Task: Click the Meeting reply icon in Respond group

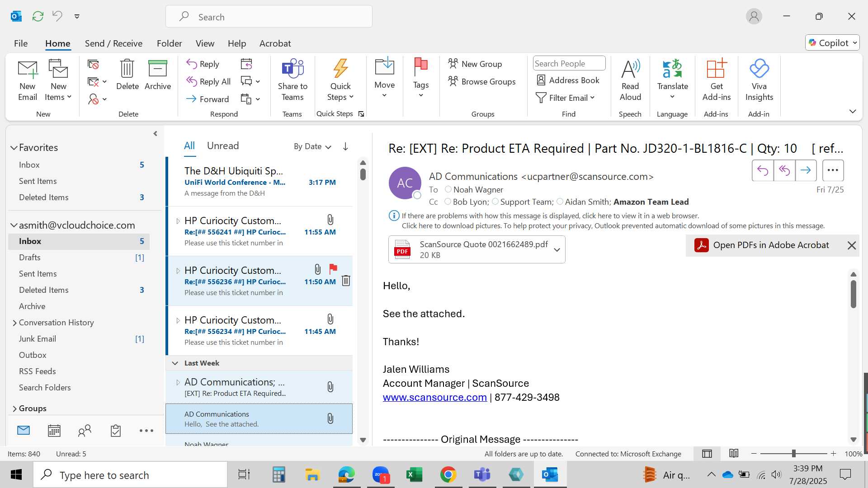Action: coord(246,64)
